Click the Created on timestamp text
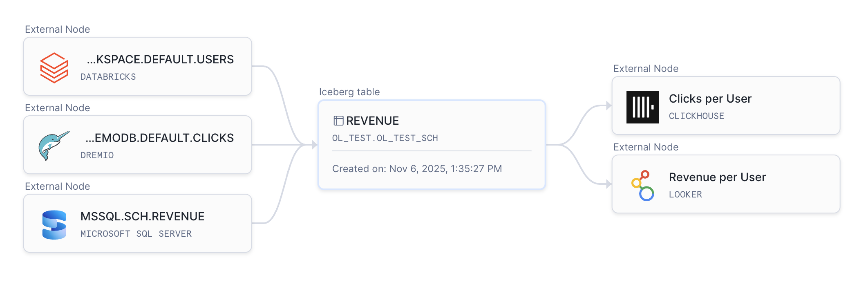868x296 pixels. tap(417, 169)
